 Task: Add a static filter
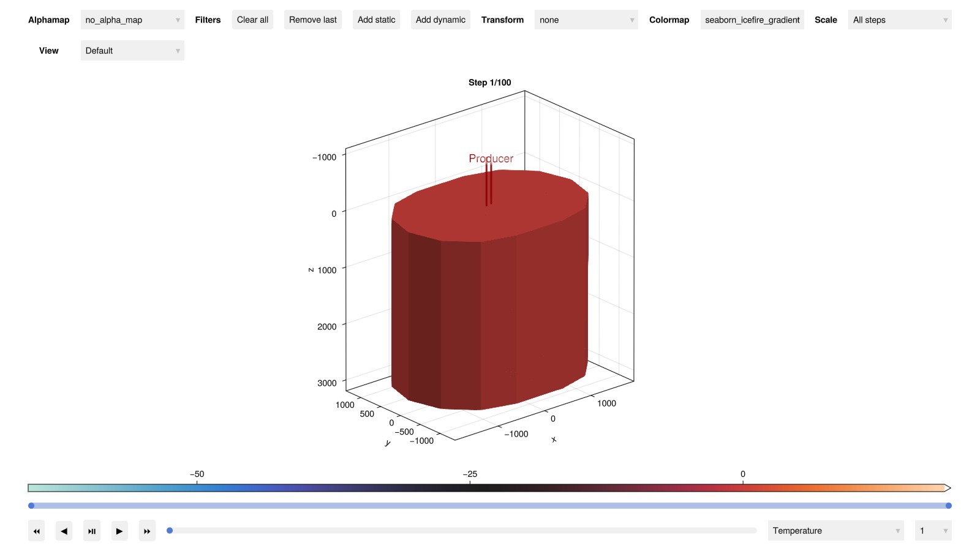coord(376,20)
